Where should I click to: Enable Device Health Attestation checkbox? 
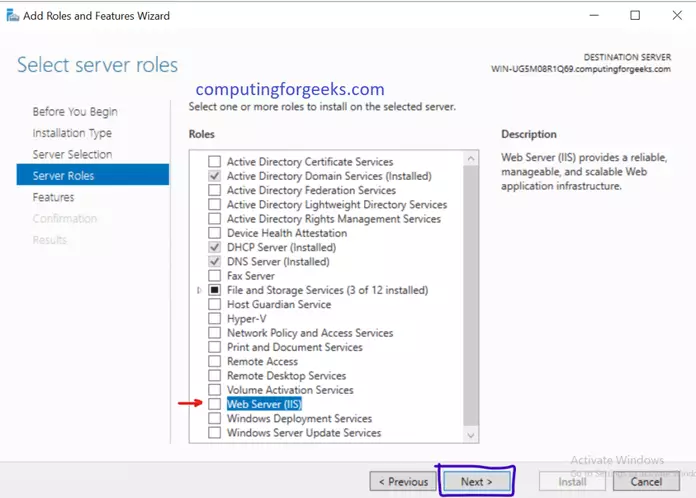tap(214, 233)
